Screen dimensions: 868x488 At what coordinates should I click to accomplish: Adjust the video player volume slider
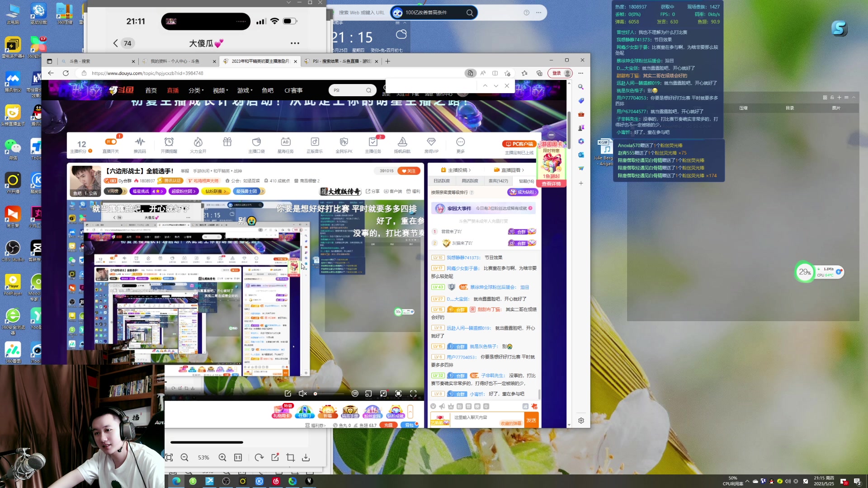[329, 394]
